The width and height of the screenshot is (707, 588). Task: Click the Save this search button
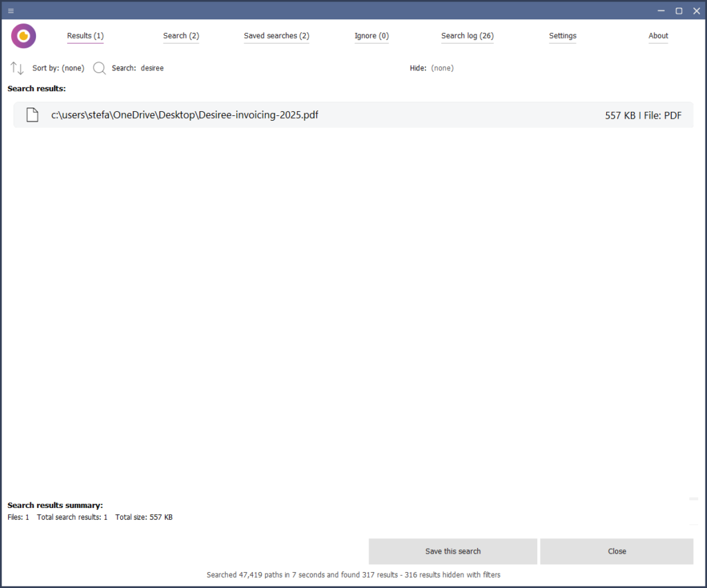point(453,551)
